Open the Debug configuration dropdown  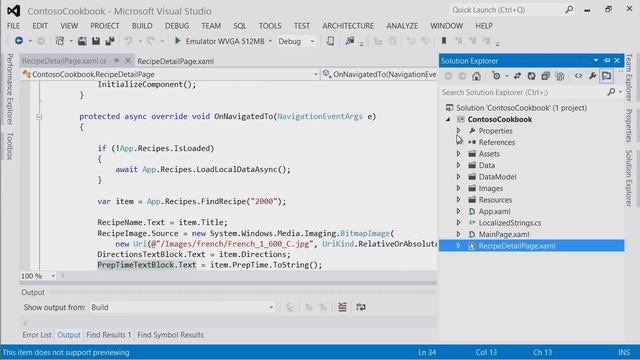click(312, 41)
